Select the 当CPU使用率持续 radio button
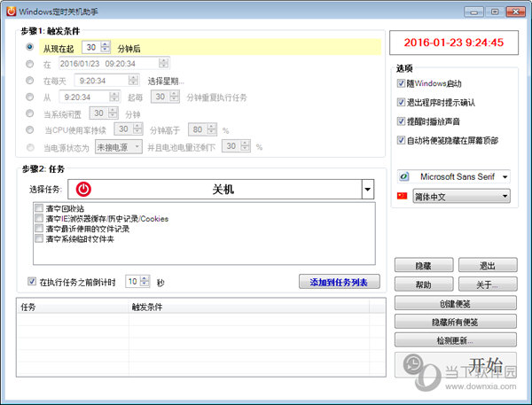Screen dimensions: 532x405 30,130
